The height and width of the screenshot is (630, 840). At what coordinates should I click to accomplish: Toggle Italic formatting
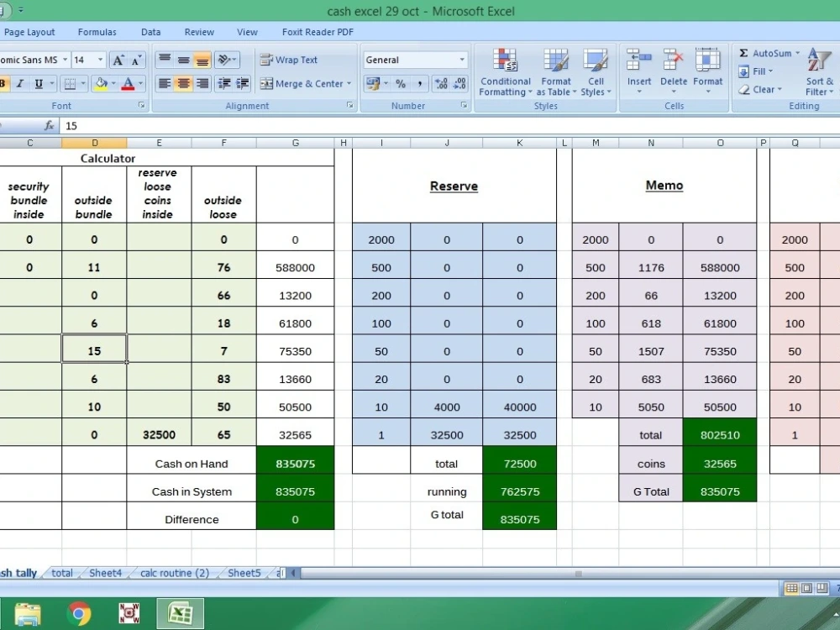[20, 83]
